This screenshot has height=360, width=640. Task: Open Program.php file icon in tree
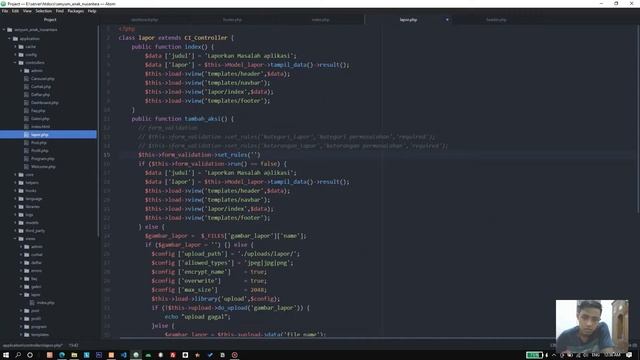[x=27, y=159]
